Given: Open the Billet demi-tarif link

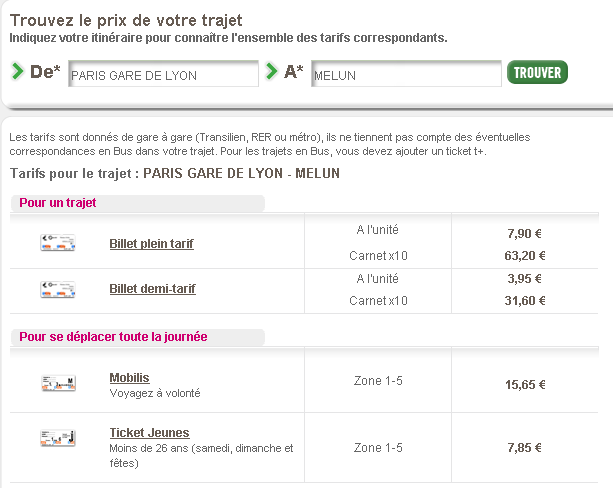Looking at the screenshot, I should coord(152,289).
